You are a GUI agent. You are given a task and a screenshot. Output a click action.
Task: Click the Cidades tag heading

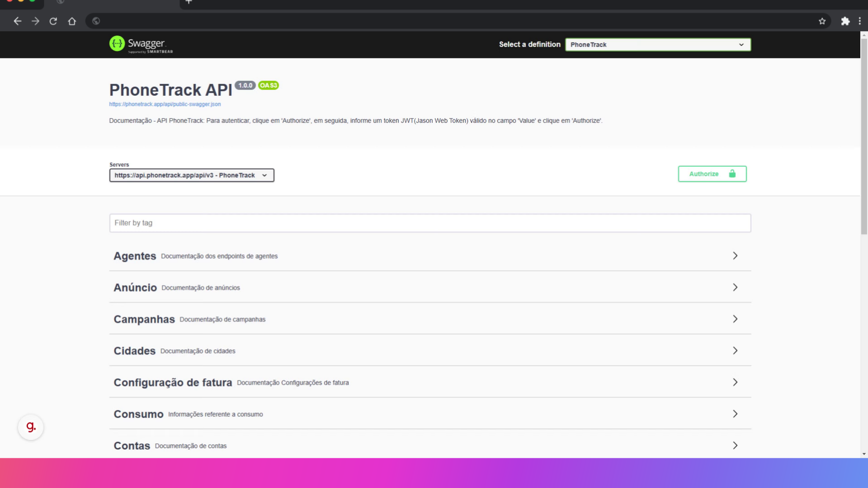(135, 351)
